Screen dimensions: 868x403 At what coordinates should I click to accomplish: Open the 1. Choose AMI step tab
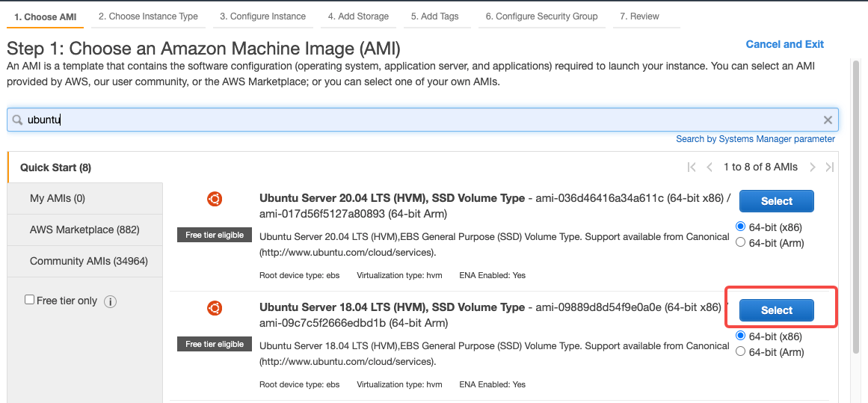pyautogui.click(x=46, y=16)
